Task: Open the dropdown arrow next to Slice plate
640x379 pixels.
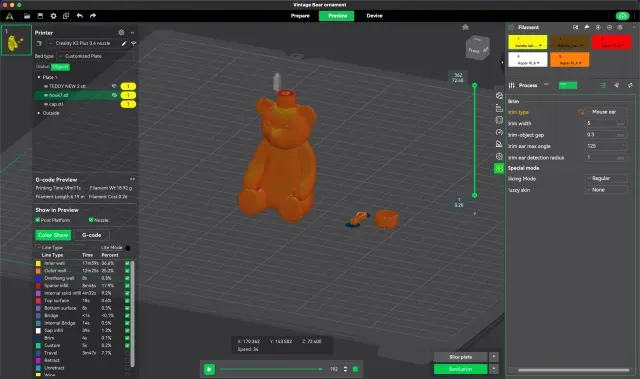Action: click(494, 357)
